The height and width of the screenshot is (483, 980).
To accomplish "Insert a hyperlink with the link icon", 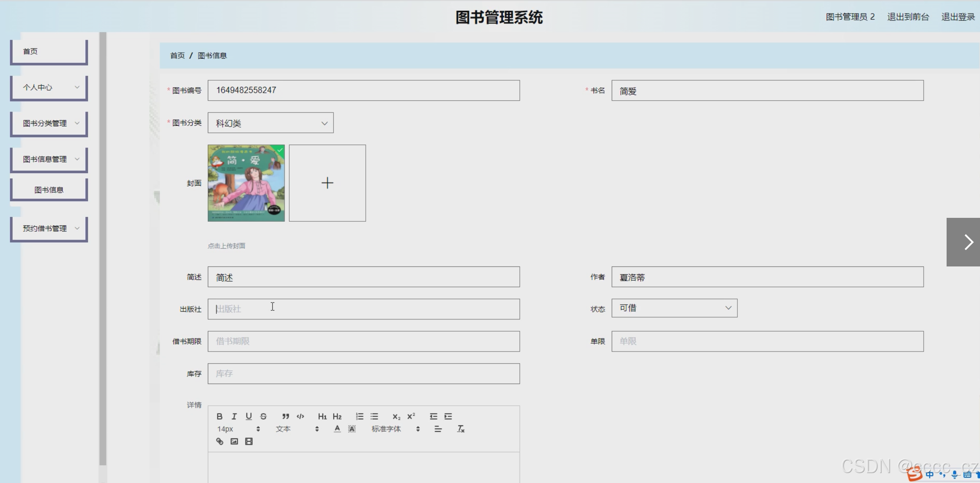I will 220,441.
